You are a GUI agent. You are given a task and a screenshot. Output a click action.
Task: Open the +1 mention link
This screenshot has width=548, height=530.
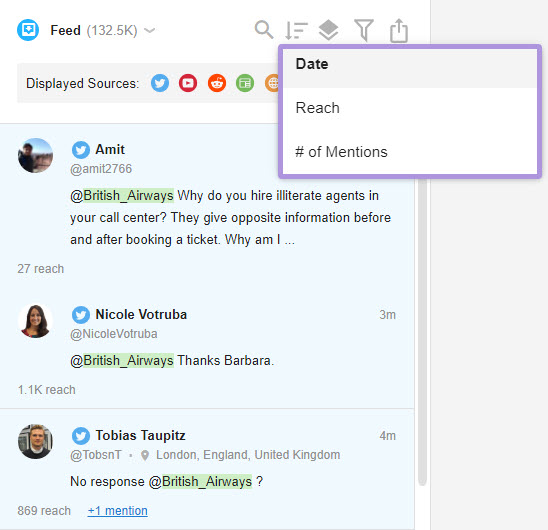click(x=117, y=511)
